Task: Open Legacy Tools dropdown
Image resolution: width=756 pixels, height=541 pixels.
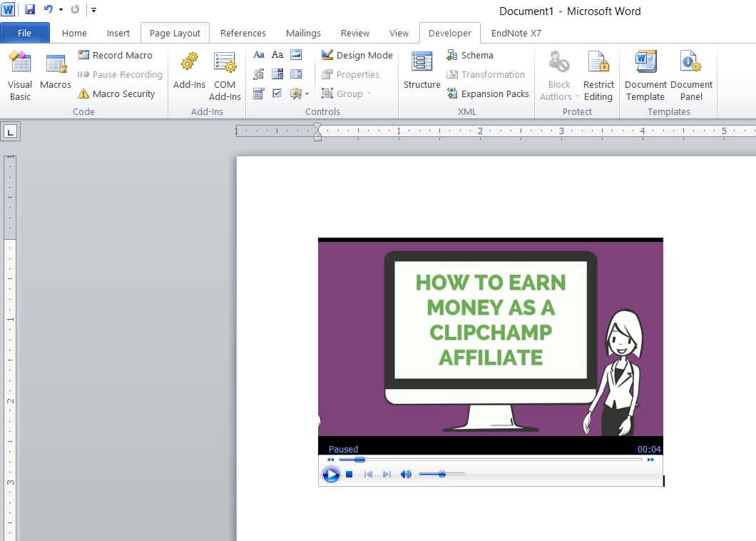Action: tap(300, 93)
